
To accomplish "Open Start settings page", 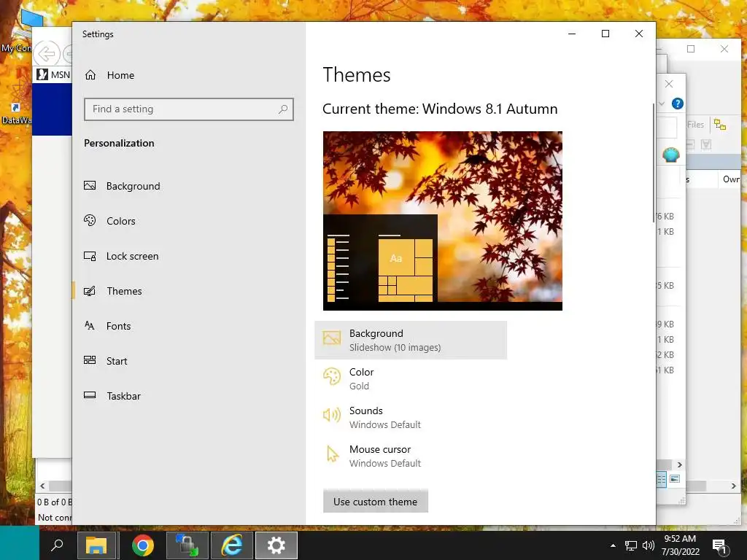I will [x=117, y=361].
